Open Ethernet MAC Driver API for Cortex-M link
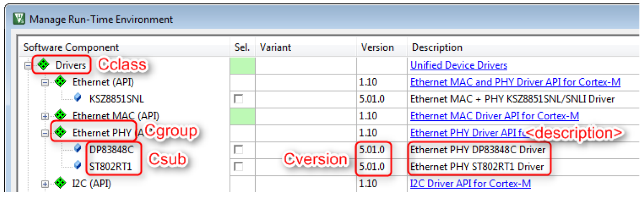 point(495,116)
